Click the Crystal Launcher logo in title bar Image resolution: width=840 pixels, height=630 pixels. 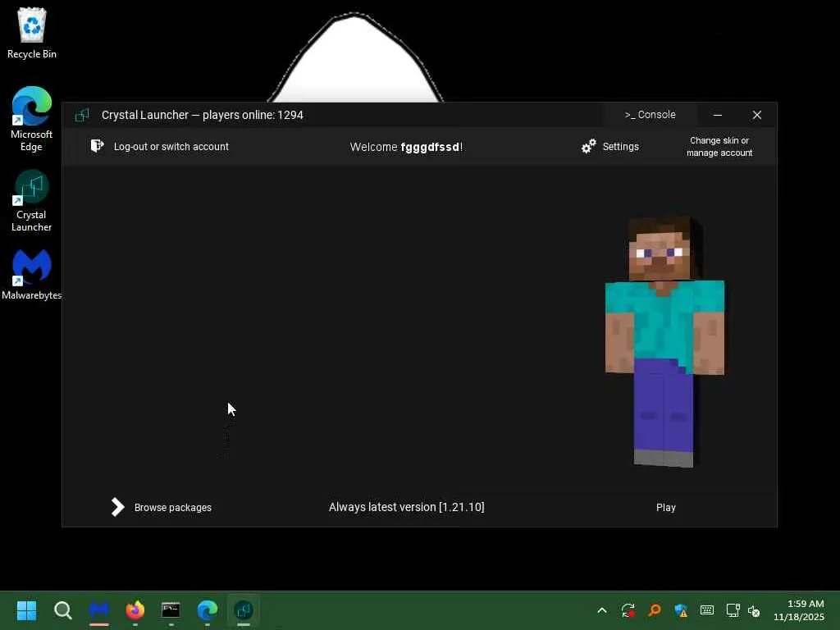(82, 115)
